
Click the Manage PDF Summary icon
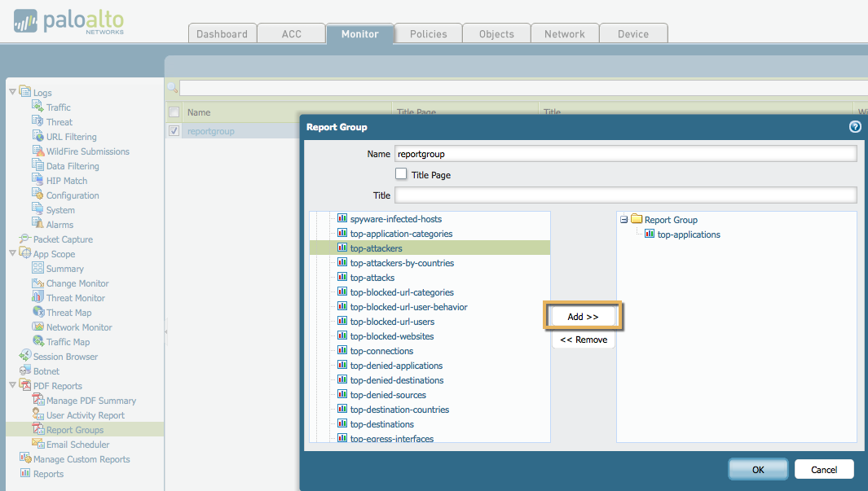[x=37, y=400]
